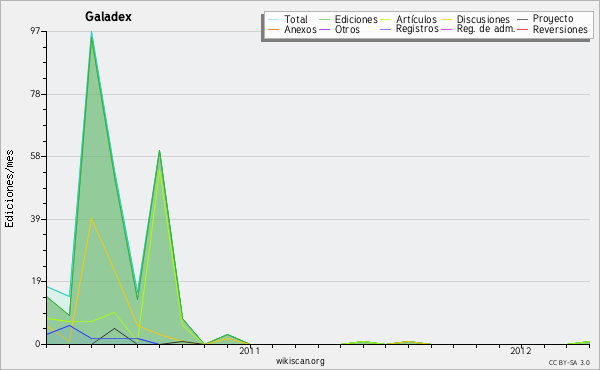The image size is (600, 370).
Task: Click the Anexos legend label
Action: tap(300, 29)
